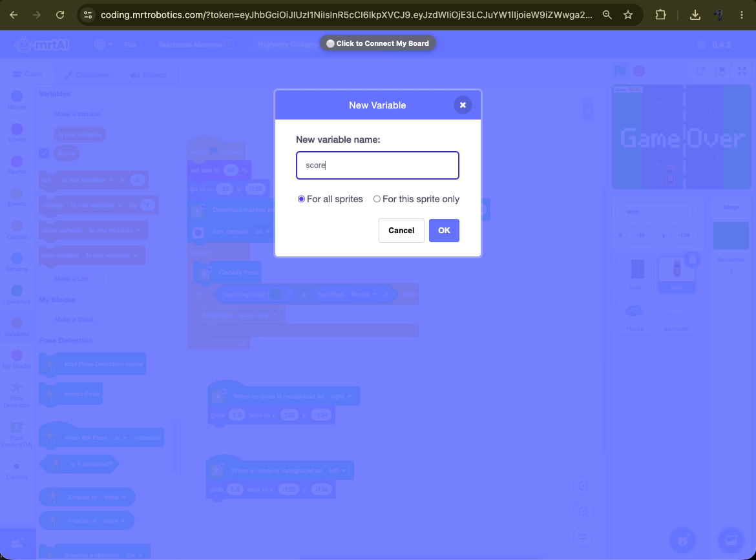This screenshot has width=756, height=560.
Task: Select the Motion block category
Action: (17, 100)
